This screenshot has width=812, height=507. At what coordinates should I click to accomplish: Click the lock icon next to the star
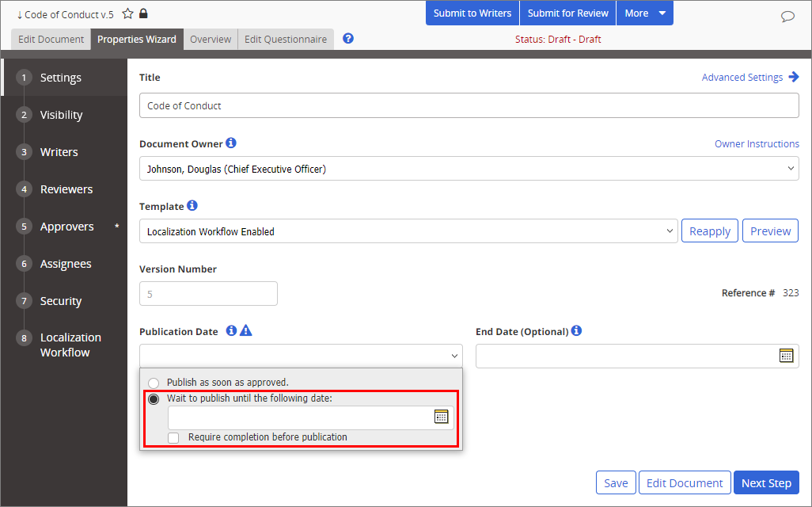click(143, 13)
